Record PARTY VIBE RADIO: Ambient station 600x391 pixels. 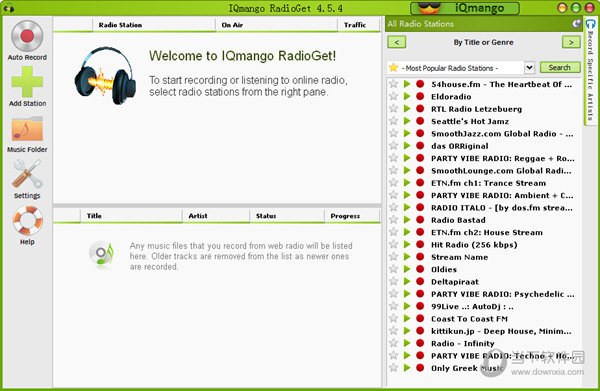point(420,195)
